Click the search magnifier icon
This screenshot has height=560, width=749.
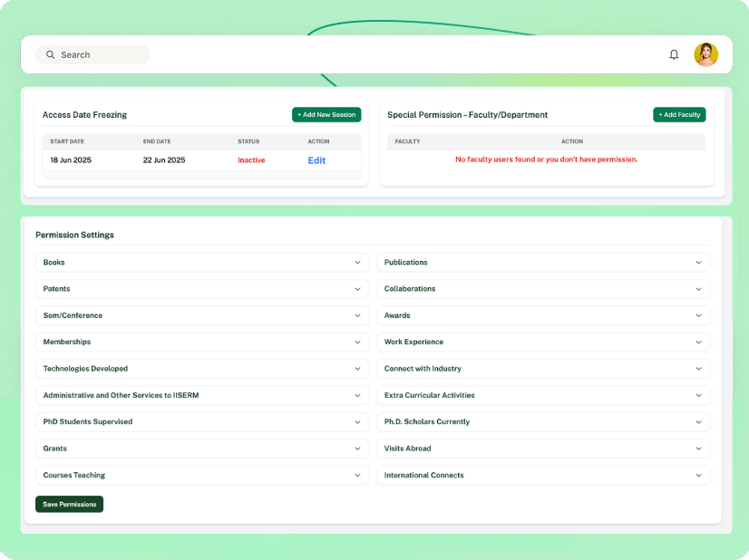pyautogui.click(x=51, y=54)
